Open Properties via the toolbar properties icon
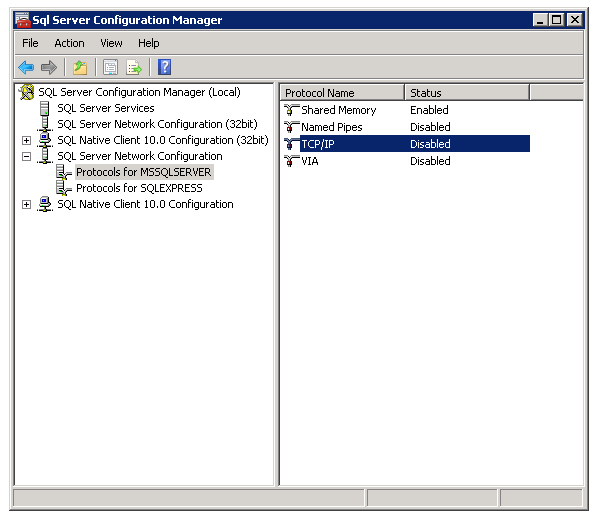The width and height of the screenshot is (595, 522). point(110,68)
